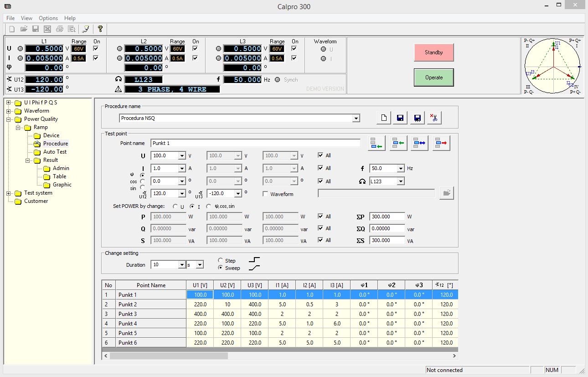Click the waveform file open folder icon
This screenshot has height=377, width=588.
click(447, 194)
